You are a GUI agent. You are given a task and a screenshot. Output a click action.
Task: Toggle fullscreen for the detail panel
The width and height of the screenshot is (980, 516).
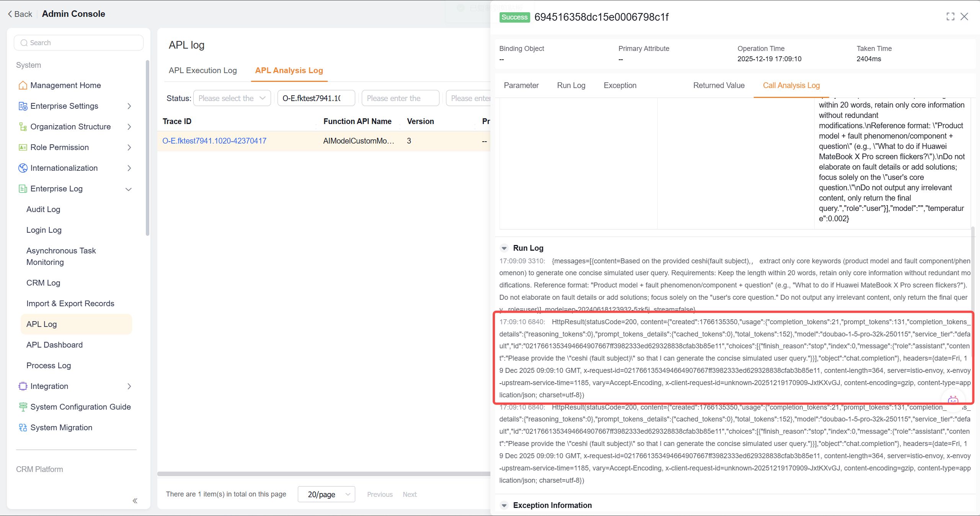(x=950, y=16)
